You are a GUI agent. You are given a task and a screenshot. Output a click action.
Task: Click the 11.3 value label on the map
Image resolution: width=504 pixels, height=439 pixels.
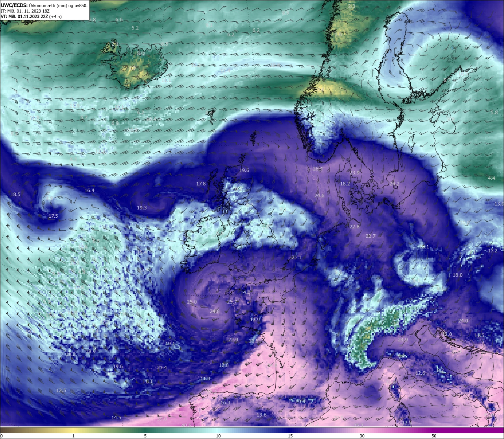[x=147, y=382]
